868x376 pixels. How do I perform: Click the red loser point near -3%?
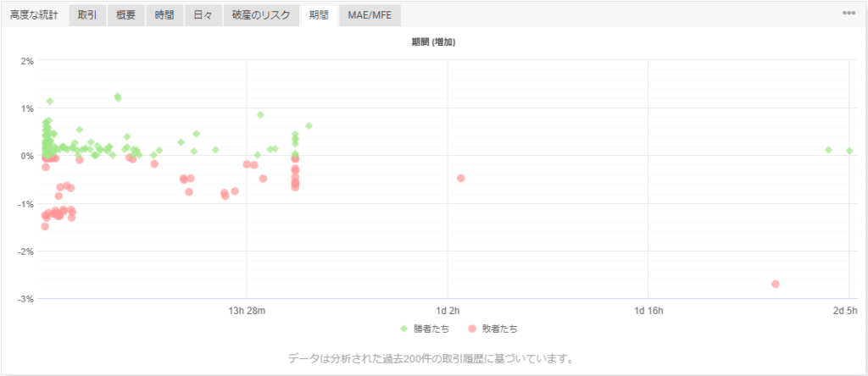point(775,284)
